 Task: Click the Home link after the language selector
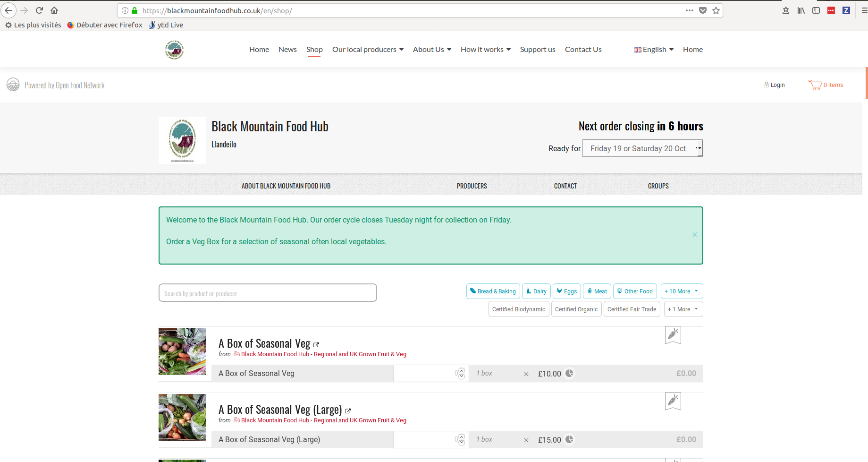[693, 50]
